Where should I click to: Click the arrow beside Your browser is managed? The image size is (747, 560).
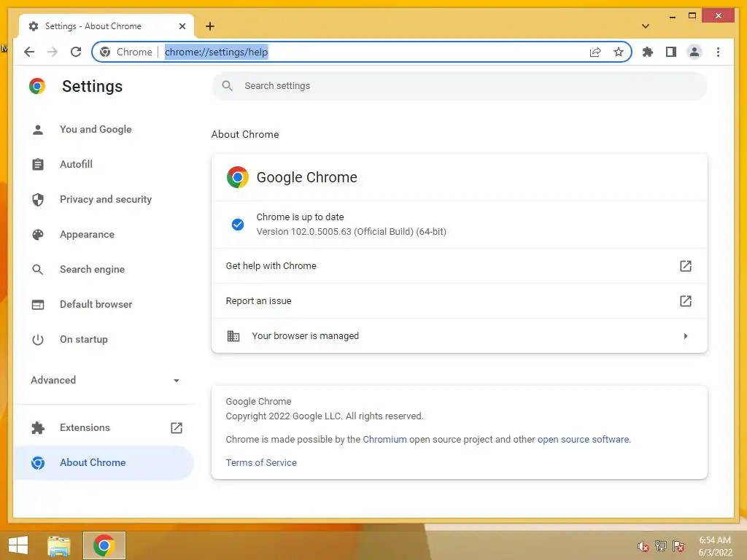(686, 335)
